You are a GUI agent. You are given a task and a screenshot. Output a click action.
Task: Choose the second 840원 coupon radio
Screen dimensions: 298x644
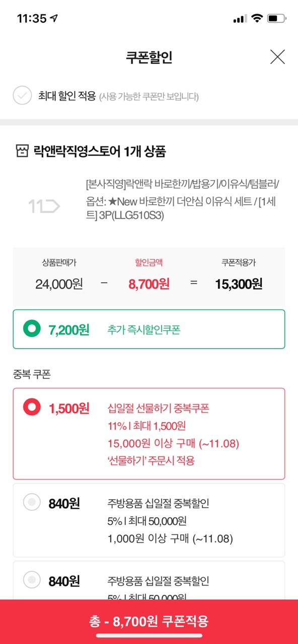[x=32, y=580]
